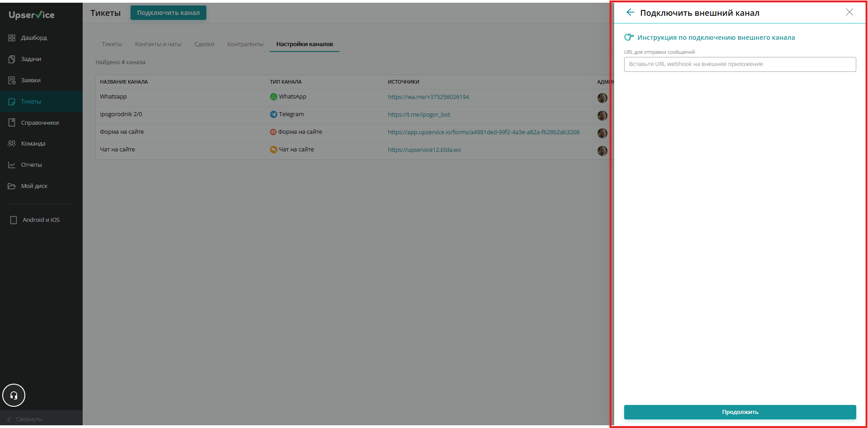Click the Продолжить button
Viewport: 868px width, 428px height.
740,412
